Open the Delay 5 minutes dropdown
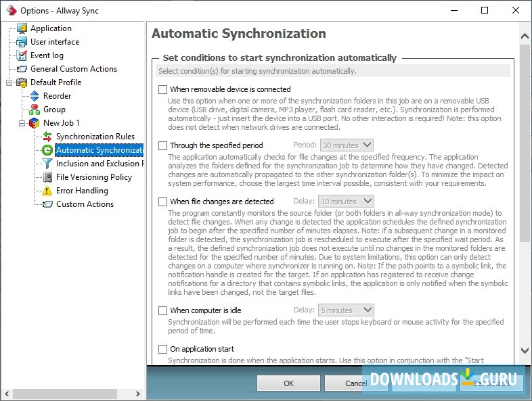 click(346, 310)
